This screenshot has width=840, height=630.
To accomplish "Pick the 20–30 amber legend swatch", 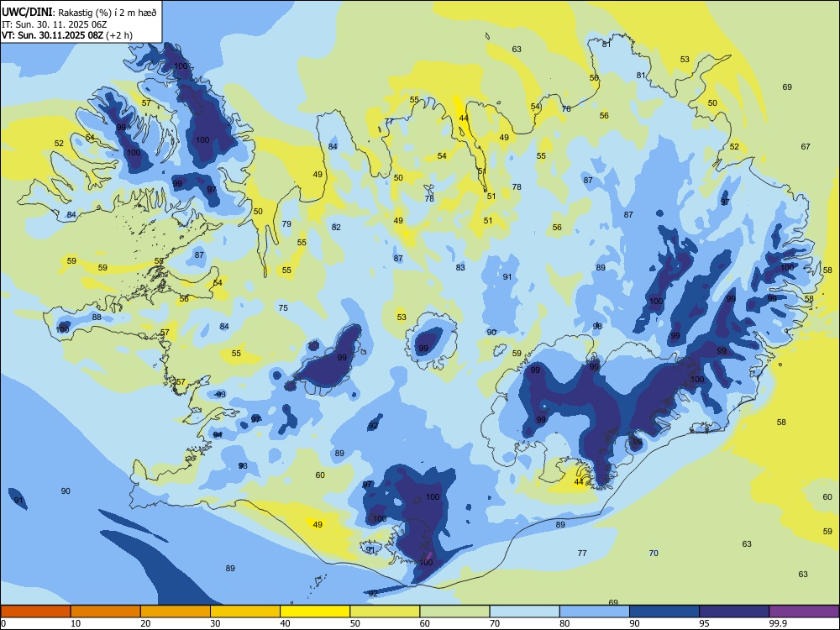I will 176,612.
